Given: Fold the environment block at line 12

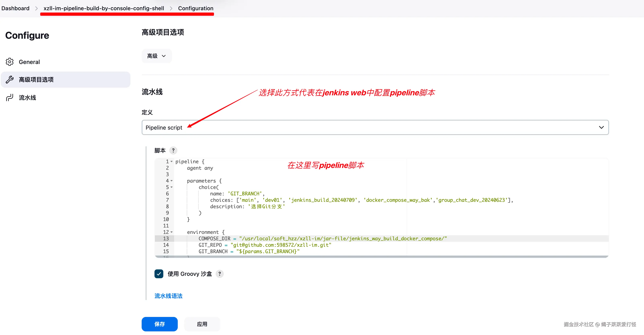Looking at the screenshot, I should 172,232.
